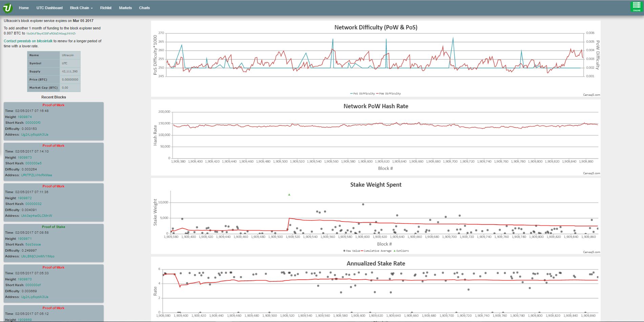Toggle PoW Difficulty legend series
Viewport: 644px width, 322px height.
coord(388,94)
